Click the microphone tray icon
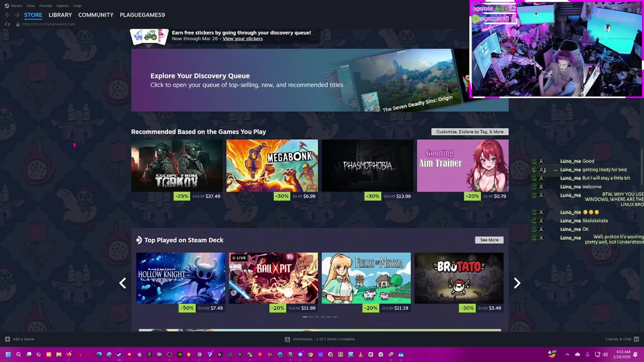Screen dimensions: 644x362 tap(588, 354)
